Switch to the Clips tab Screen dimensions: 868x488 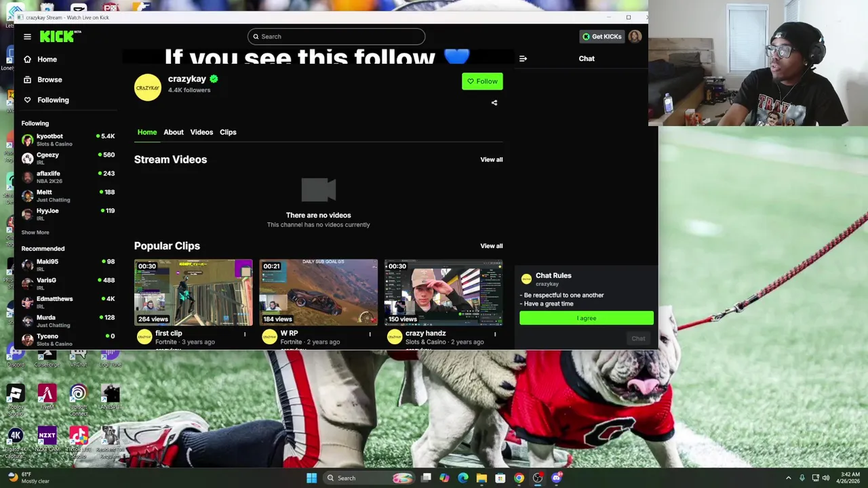228,132
